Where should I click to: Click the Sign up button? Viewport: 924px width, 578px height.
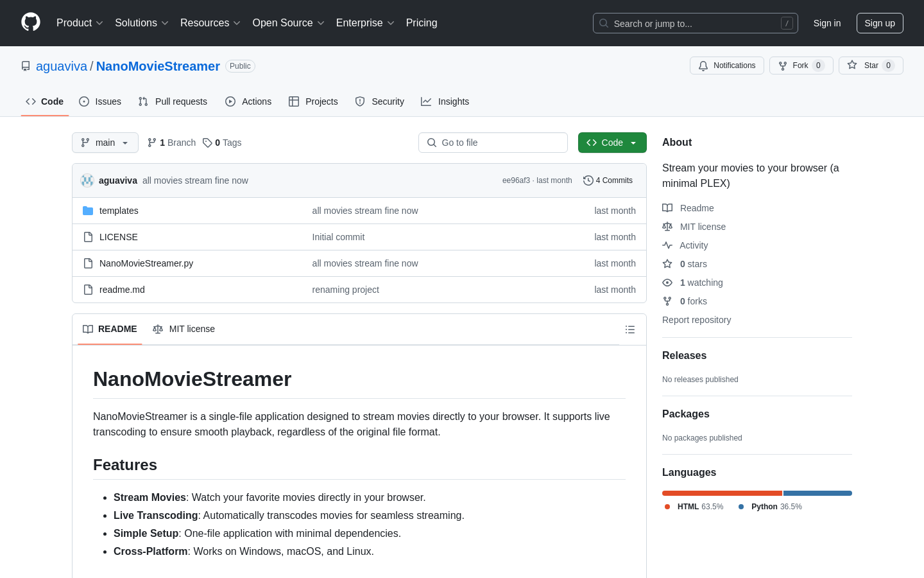click(880, 23)
